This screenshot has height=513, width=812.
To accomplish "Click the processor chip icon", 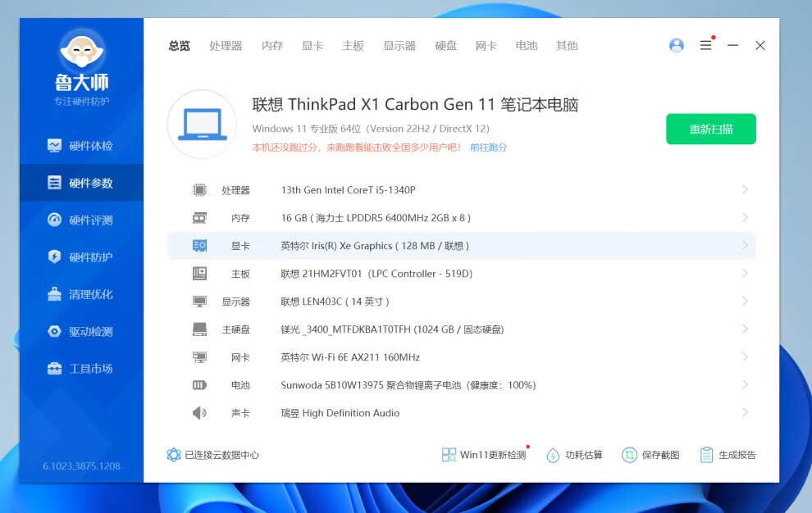I will coord(199,190).
